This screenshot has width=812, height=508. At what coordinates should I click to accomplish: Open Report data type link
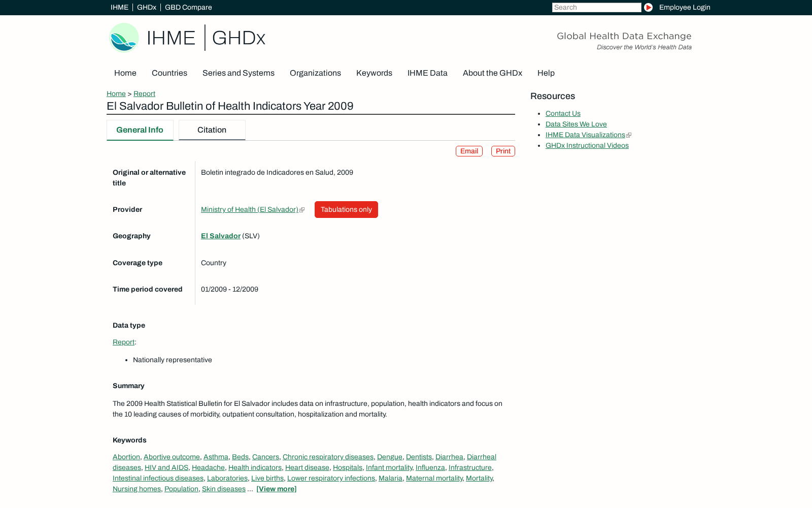click(x=123, y=342)
